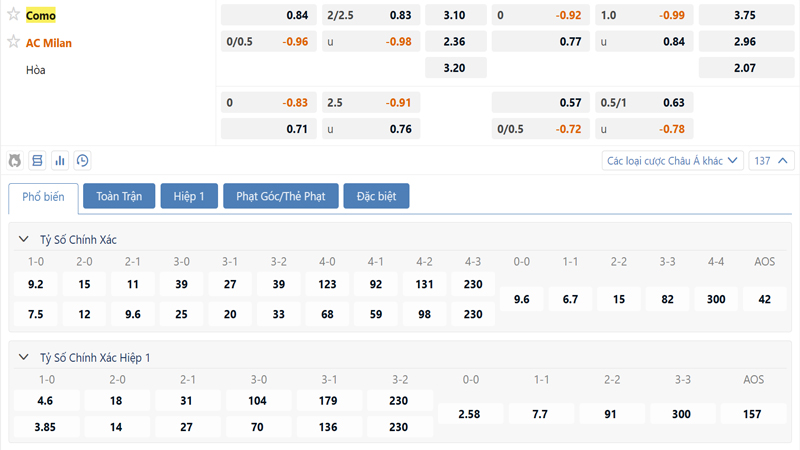Open the Hiệp 1 tab
Screen dimensions: 800x450
(x=189, y=197)
